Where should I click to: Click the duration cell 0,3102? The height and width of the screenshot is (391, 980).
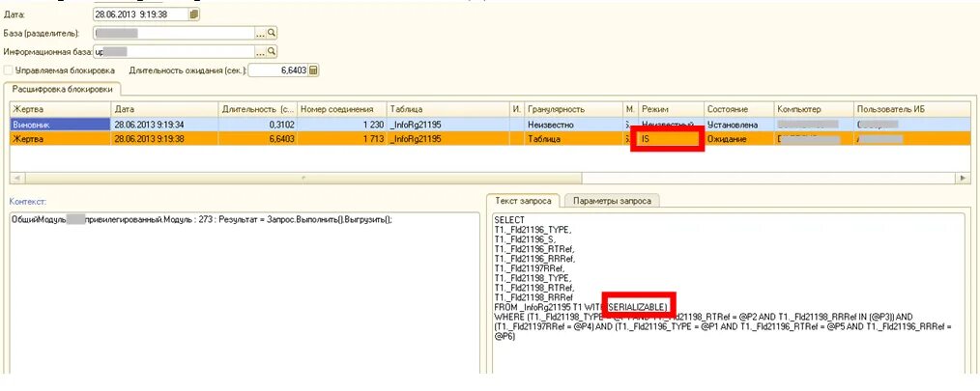tap(257, 125)
